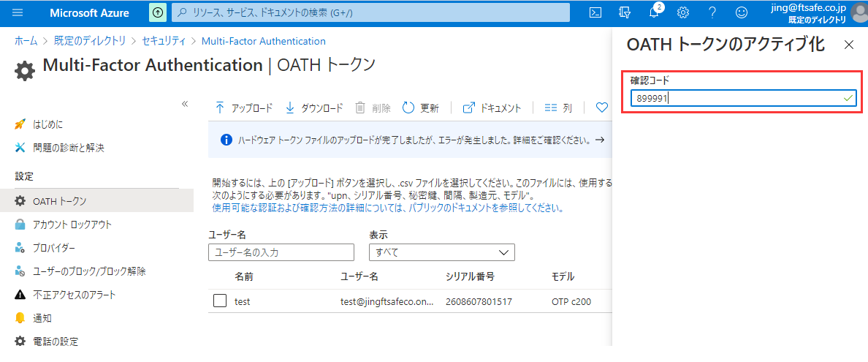Expand the display filter dropdown showing すべて
The image size is (868, 362).
(x=442, y=252)
